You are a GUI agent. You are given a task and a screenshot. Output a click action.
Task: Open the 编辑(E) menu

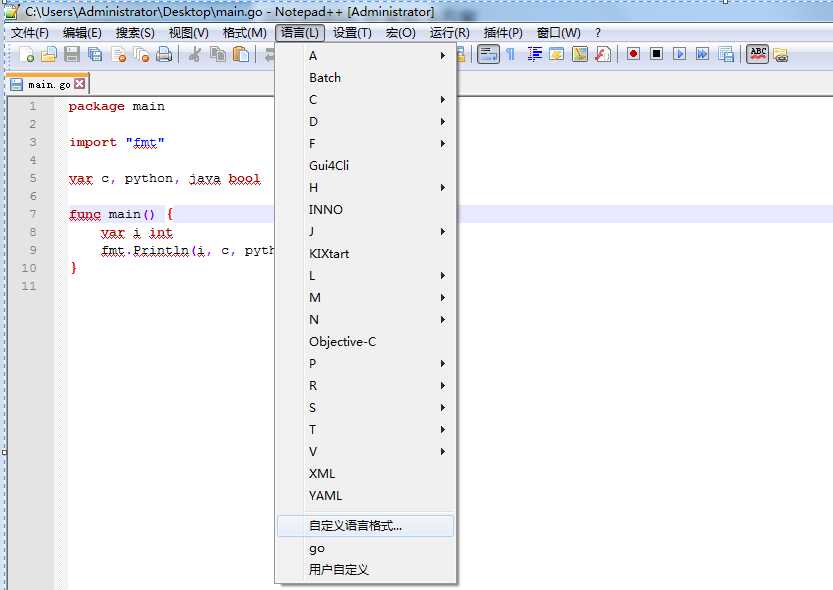tap(82, 33)
